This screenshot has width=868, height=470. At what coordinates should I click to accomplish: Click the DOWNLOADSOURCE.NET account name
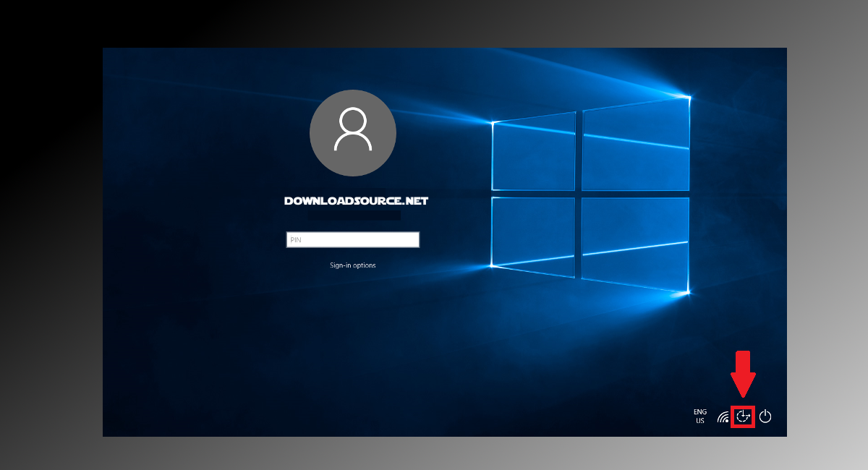[x=356, y=200]
